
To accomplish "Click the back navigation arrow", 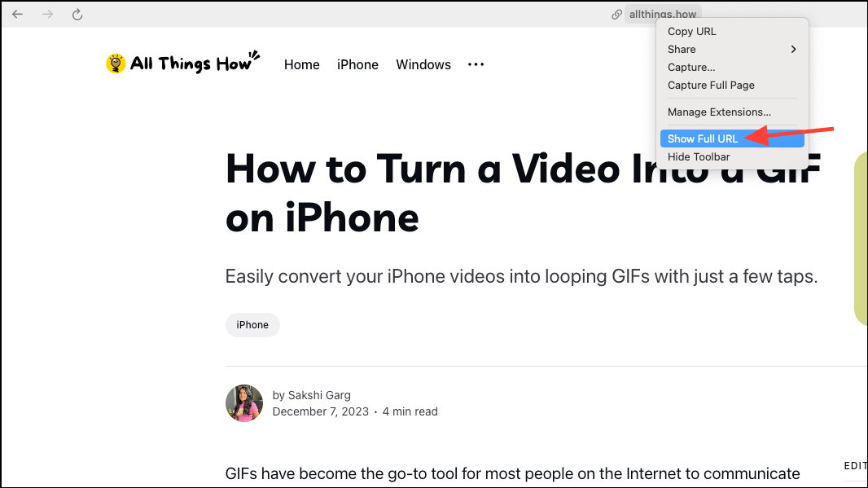I will point(17,14).
